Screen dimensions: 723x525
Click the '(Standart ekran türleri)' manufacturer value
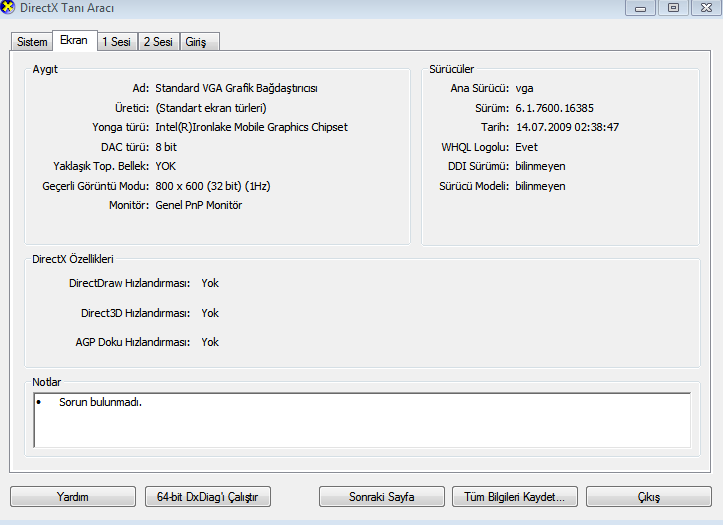211,108
